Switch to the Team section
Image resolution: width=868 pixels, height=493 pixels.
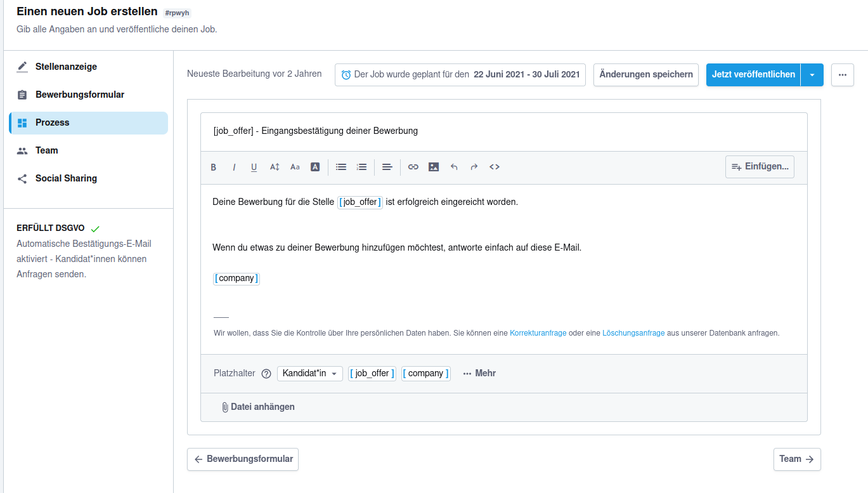pos(46,150)
